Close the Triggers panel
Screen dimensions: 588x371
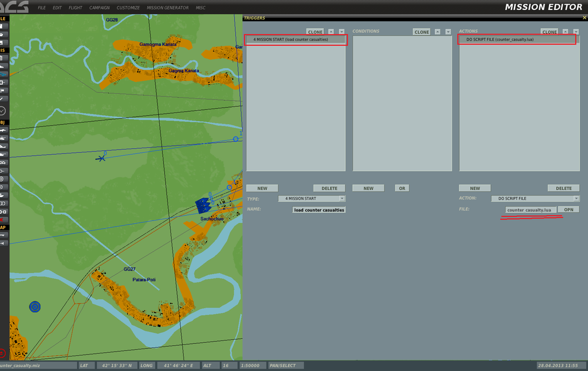pos(583,18)
